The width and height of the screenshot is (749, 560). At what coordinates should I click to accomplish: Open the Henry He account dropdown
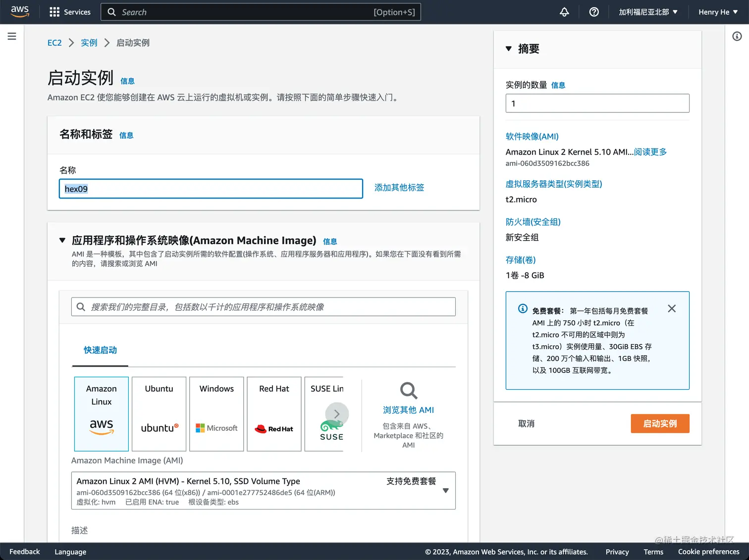point(718,12)
